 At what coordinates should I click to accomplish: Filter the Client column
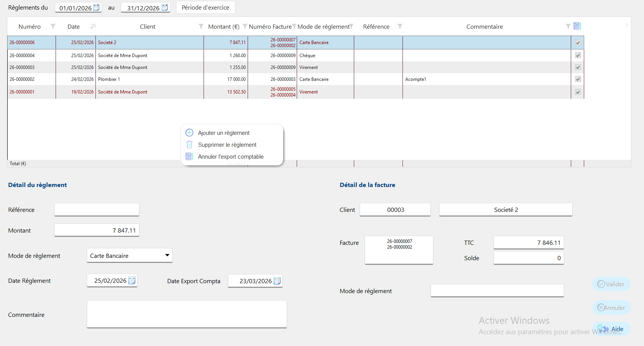click(201, 26)
